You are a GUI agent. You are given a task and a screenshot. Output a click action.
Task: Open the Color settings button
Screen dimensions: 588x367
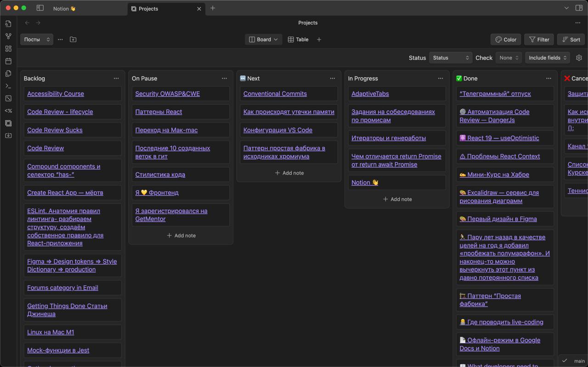pyautogui.click(x=506, y=40)
